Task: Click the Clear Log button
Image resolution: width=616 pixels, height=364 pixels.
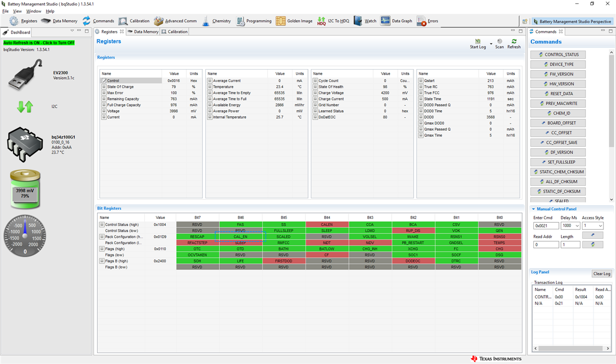Action: tap(601, 273)
